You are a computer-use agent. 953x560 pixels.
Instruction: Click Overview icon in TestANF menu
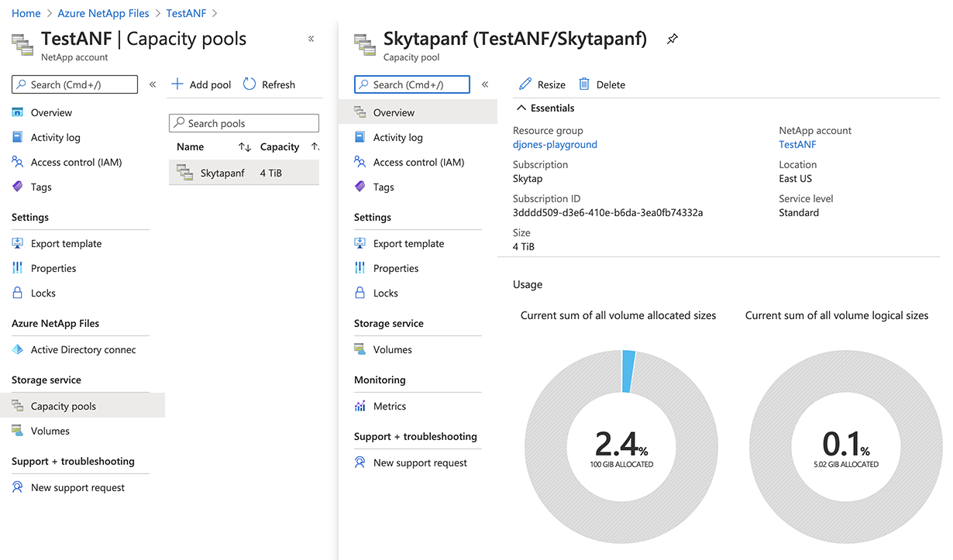[x=18, y=112]
